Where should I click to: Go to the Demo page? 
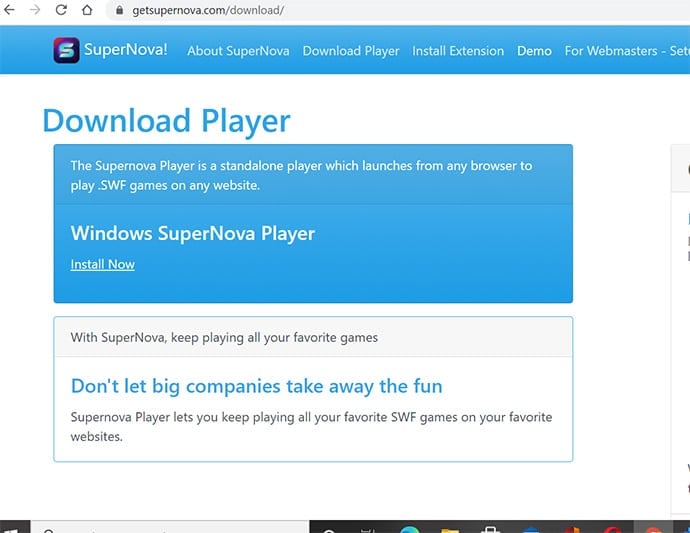[x=534, y=51]
